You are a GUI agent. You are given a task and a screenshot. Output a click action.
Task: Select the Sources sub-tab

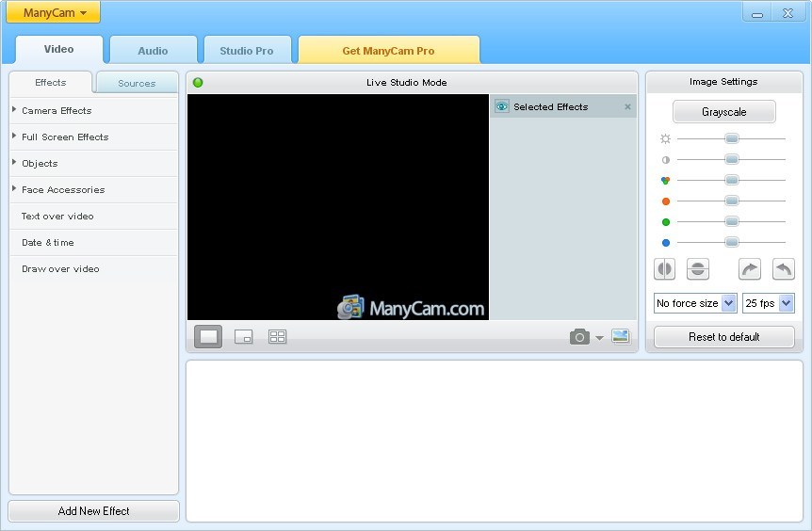[x=137, y=84]
